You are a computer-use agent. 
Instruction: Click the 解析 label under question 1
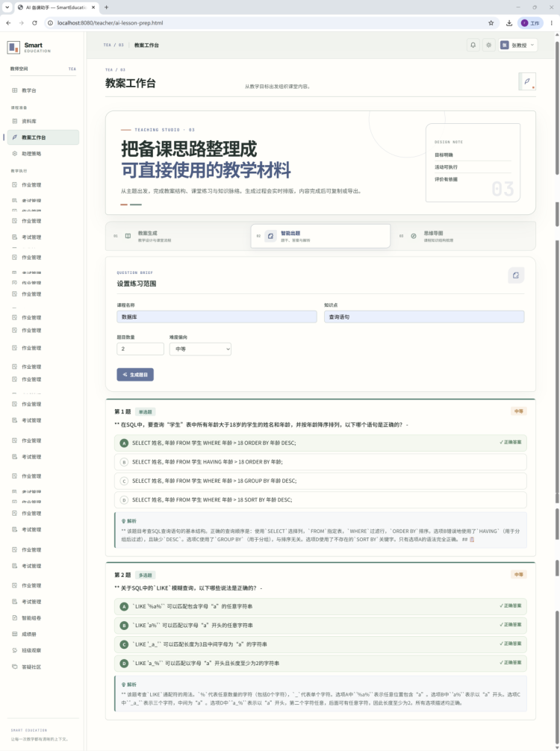coord(129,521)
